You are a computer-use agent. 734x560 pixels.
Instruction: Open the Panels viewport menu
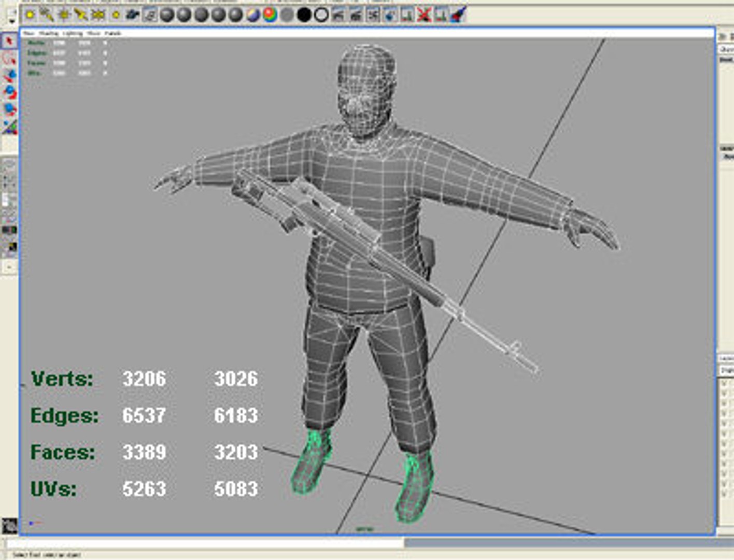click(x=112, y=33)
